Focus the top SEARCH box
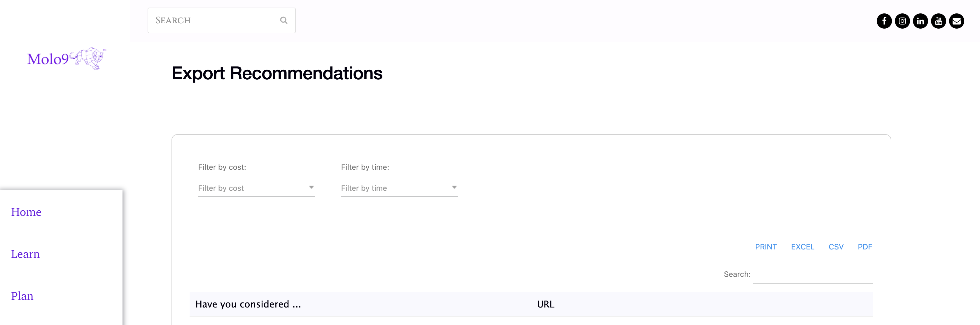This screenshot has height=325, width=980. 221,20
